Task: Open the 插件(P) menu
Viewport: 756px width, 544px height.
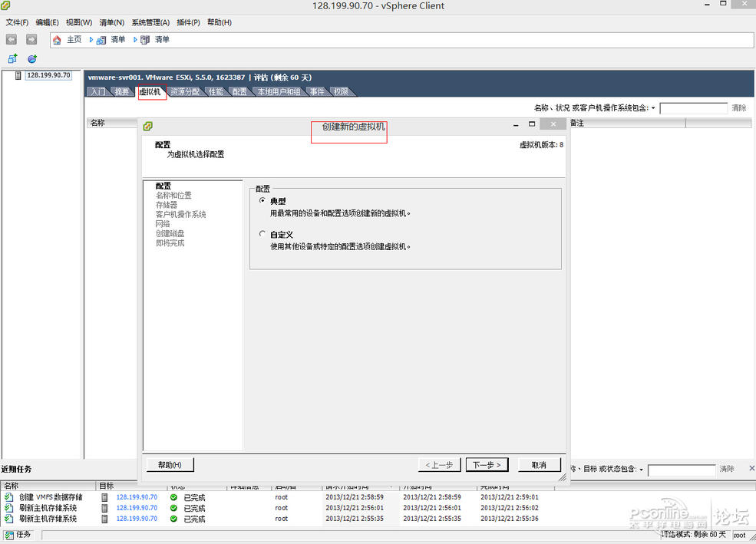Action: (x=188, y=22)
